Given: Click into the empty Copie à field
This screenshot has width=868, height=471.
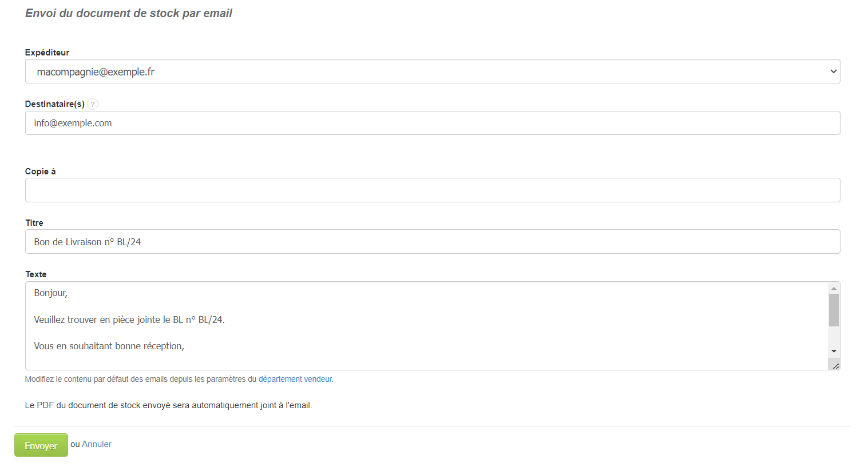Looking at the screenshot, I should [432, 190].
